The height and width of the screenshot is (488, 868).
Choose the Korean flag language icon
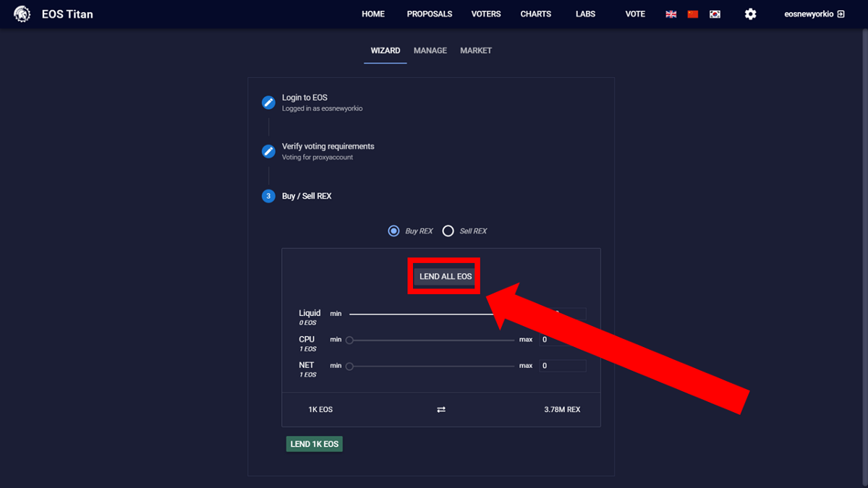(715, 14)
